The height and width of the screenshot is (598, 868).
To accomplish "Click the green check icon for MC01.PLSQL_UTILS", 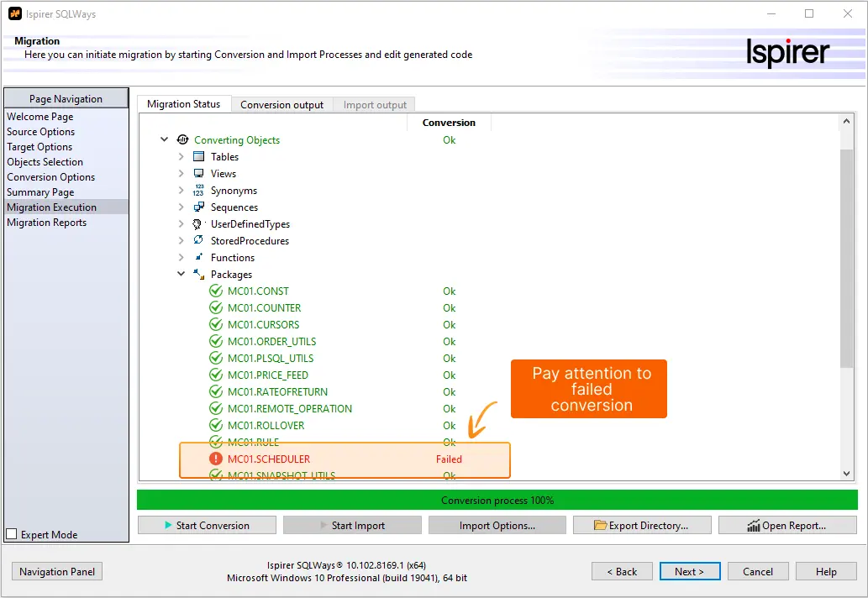I will coord(216,358).
